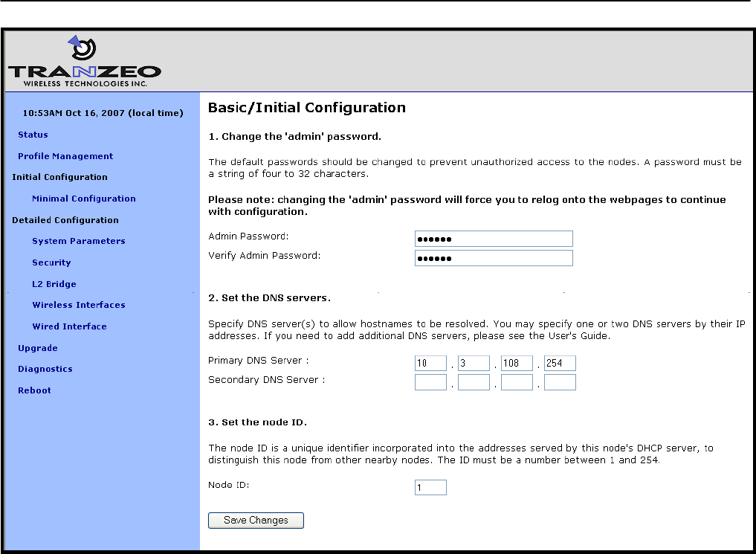Click the 'Node ID:' label
756x554 pixels.
point(228,485)
